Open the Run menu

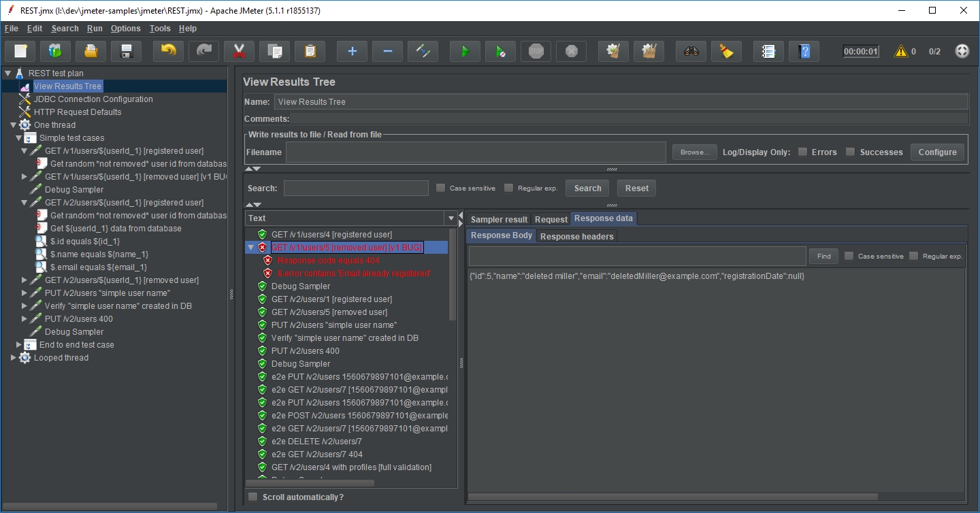[x=95, y=29]
